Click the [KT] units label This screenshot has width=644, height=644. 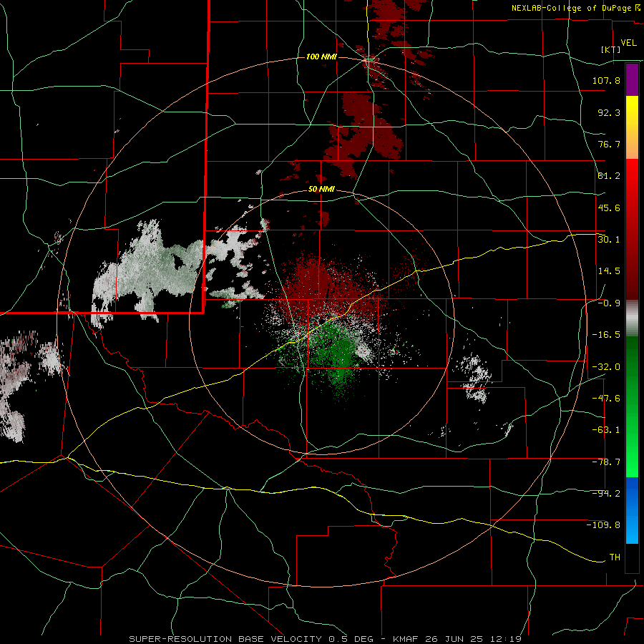point(611,49)
